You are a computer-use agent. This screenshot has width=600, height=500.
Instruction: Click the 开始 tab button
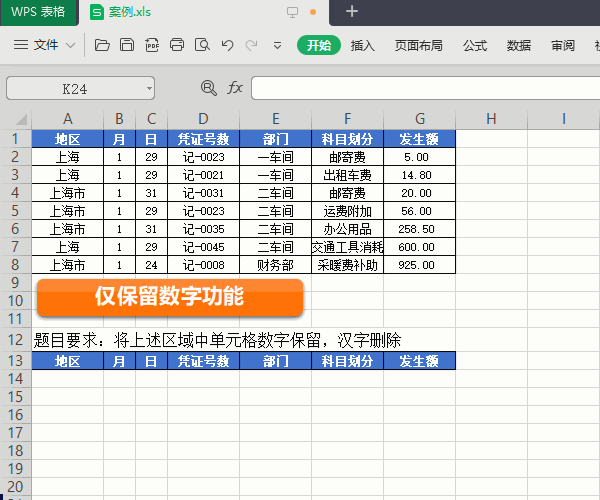(x=319, y=45)
